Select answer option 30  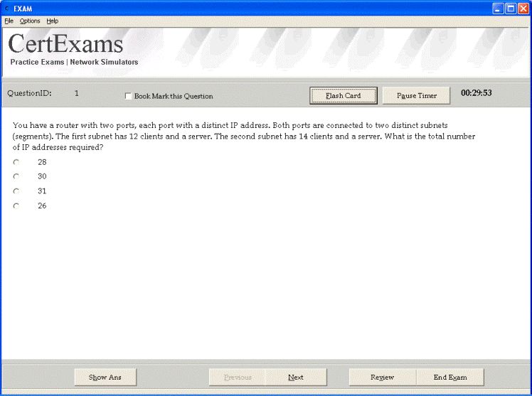(16, 176)
